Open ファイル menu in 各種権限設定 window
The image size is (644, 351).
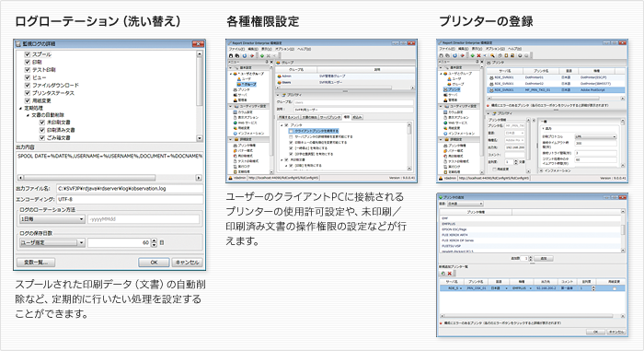(x=236, y=49)
